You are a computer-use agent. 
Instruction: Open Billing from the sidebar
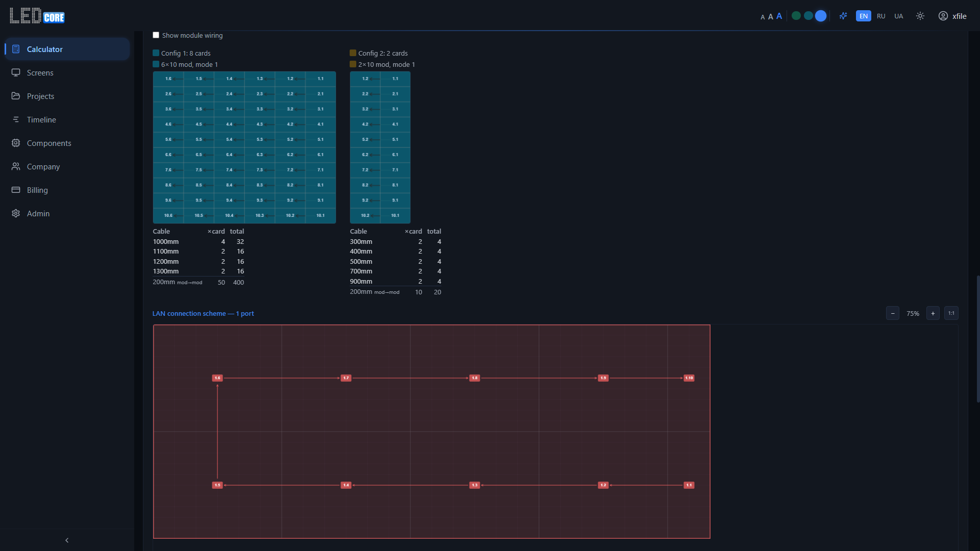(37, 190)
